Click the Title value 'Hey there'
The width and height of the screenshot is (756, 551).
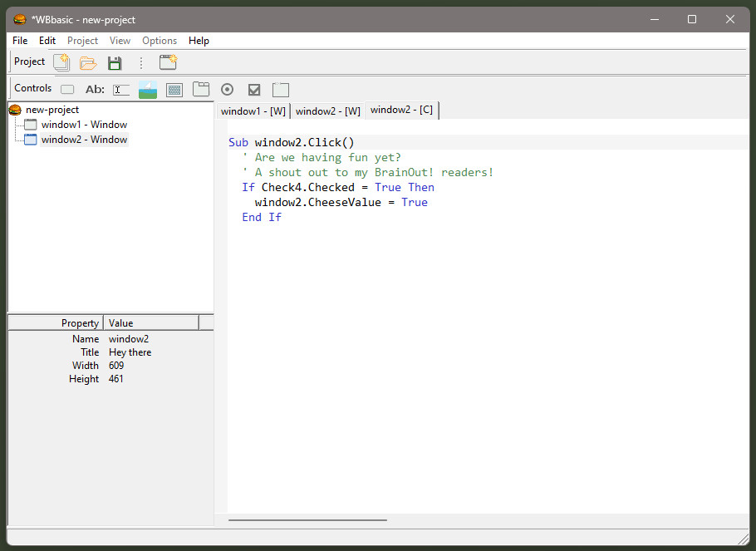pos(130,352)
